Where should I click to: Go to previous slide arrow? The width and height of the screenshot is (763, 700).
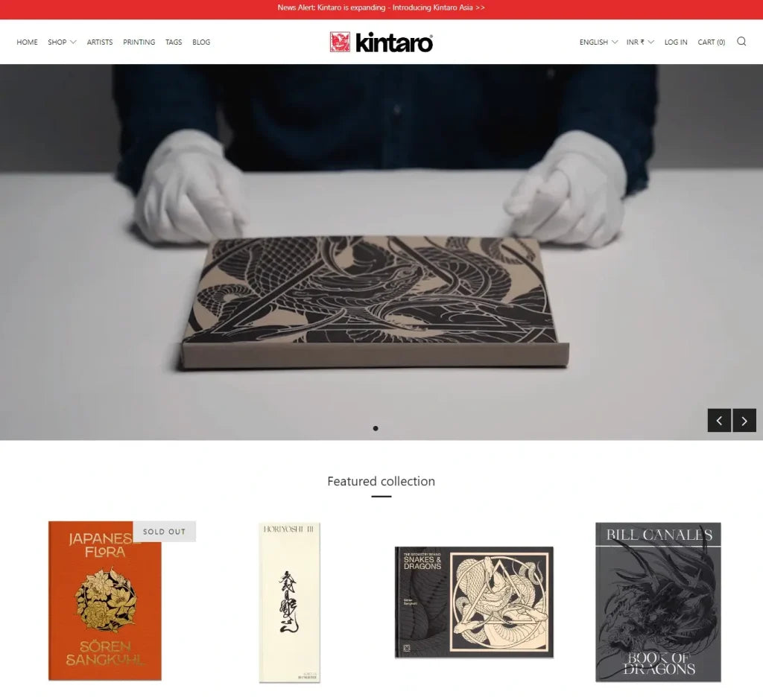[719, 420]
